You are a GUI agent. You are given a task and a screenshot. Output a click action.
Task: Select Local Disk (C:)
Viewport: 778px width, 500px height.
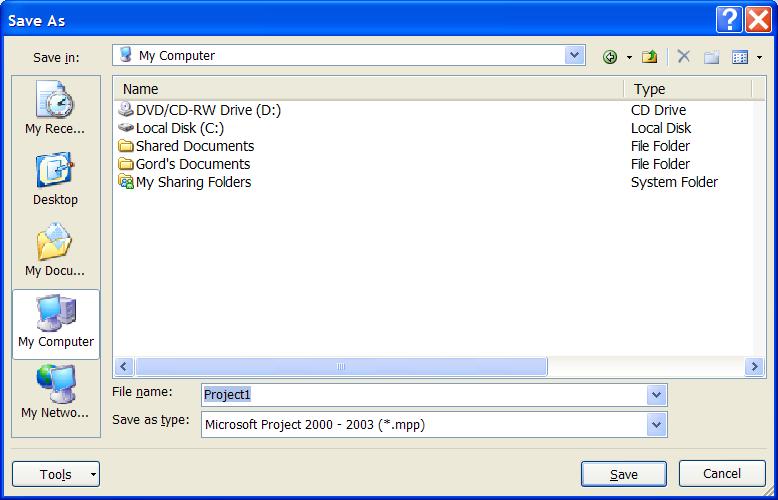(180, 128)
